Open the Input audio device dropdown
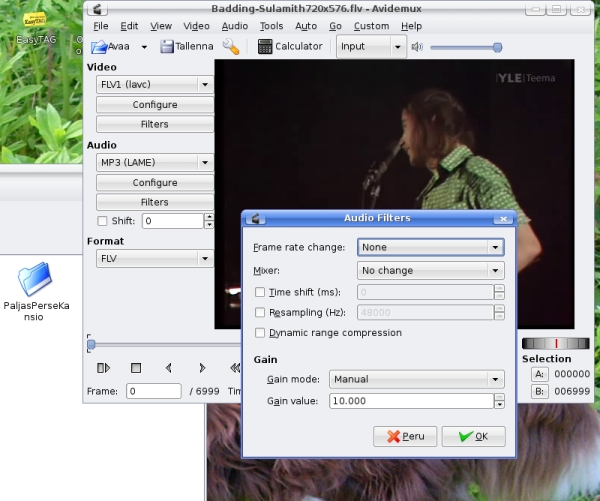The width and height of the screenshot is (600, 501). [371, 47]
